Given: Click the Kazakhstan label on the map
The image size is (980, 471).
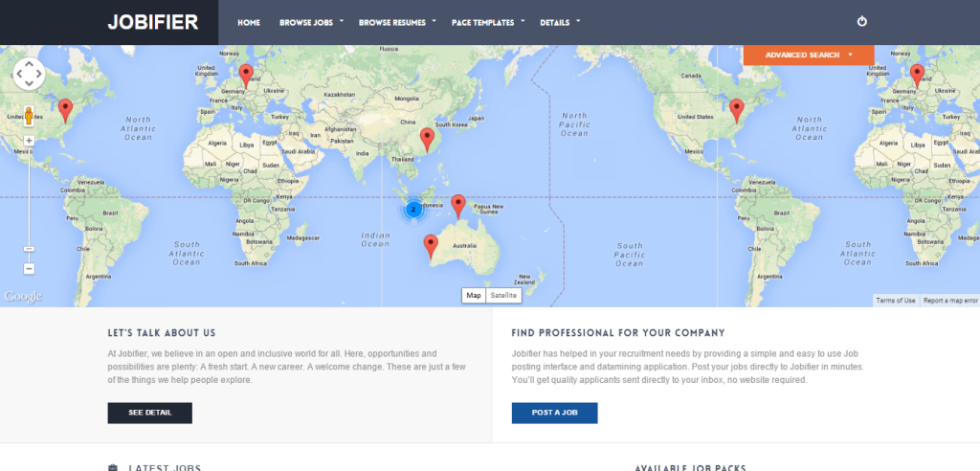Looking at the screenshot, I should [340, 95].
